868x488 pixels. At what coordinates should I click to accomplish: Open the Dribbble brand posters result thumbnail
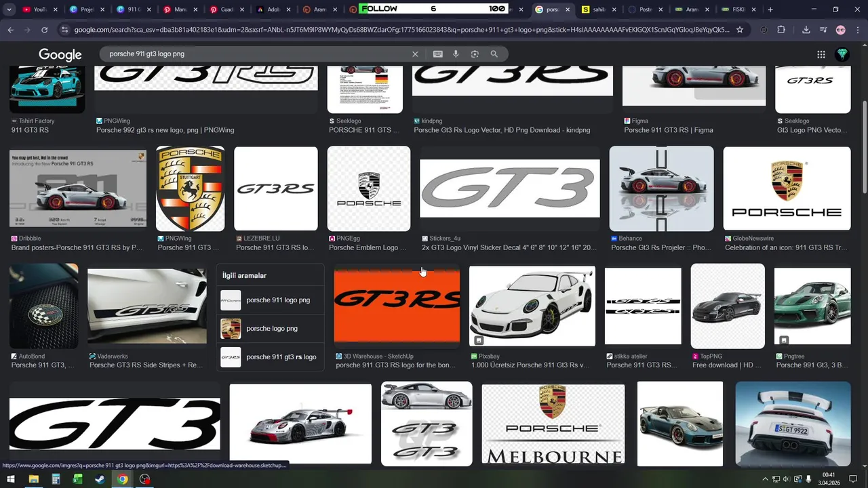coord(78,189)
